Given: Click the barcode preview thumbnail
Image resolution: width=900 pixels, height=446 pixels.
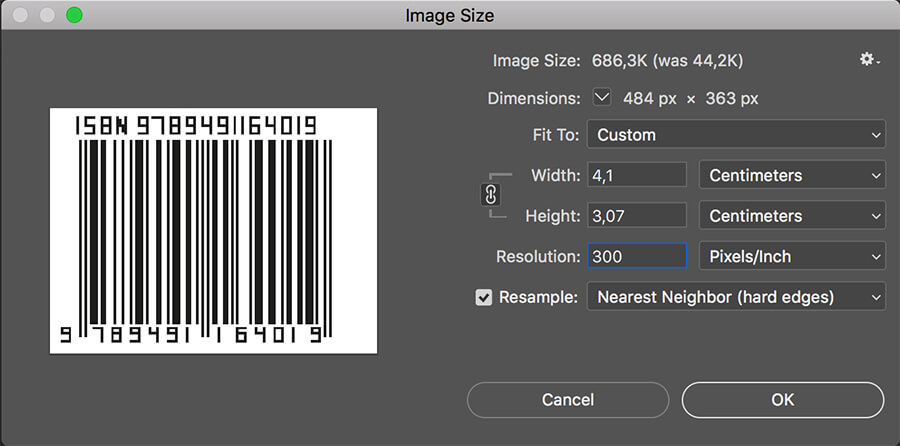Looking at the screenshot, I should (x=214, y=231).
